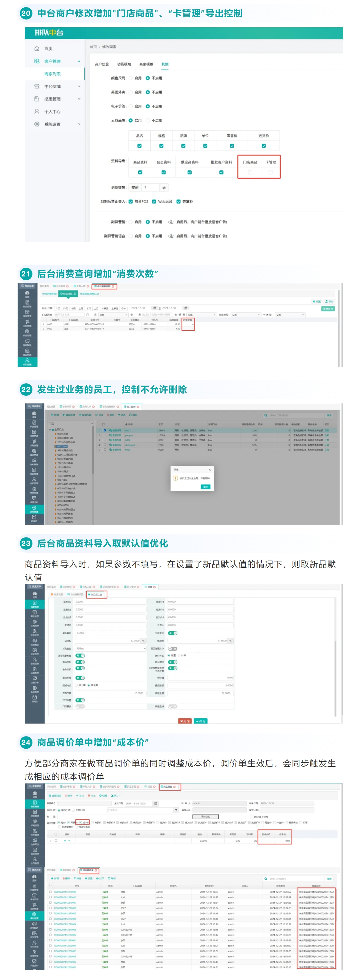Click 系统设置 gear icon in 排队中台 sidebar
358x980 pixels.
click(37, 124)
